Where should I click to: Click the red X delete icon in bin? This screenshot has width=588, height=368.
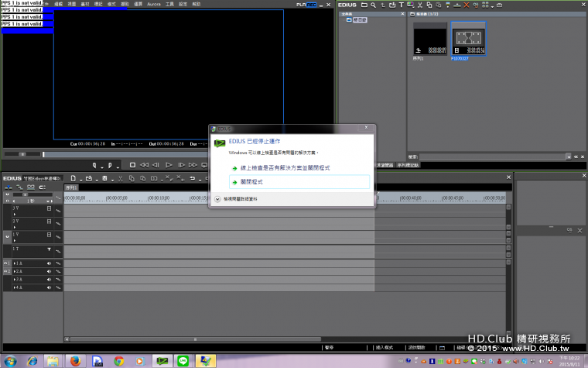[466, 5]
